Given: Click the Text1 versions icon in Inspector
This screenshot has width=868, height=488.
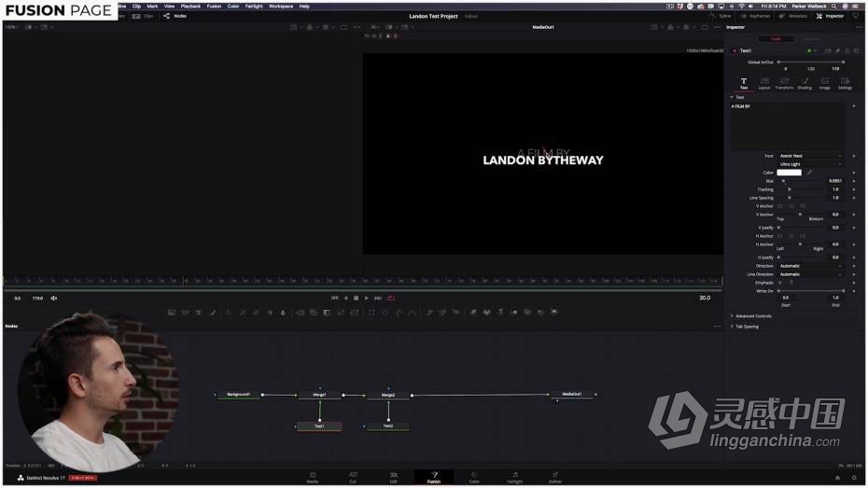Looking at the screenshot, I should tap(828, 51).
